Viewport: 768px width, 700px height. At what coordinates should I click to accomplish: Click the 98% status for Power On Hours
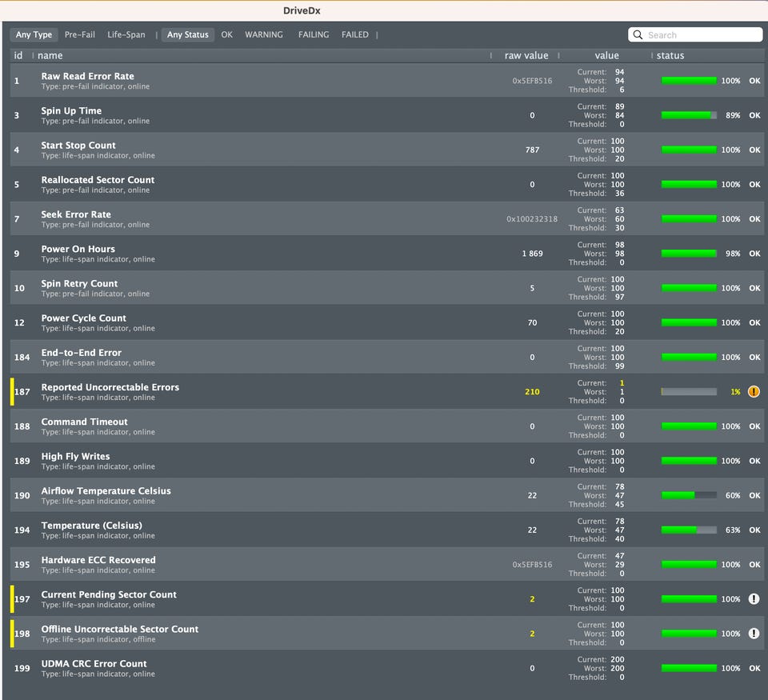(x=733, y=254)
